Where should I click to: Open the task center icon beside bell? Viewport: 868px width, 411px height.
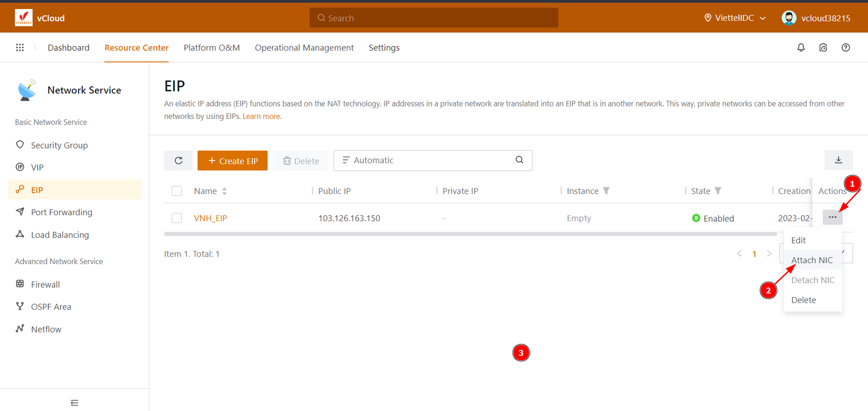click(x=823, y=48)
